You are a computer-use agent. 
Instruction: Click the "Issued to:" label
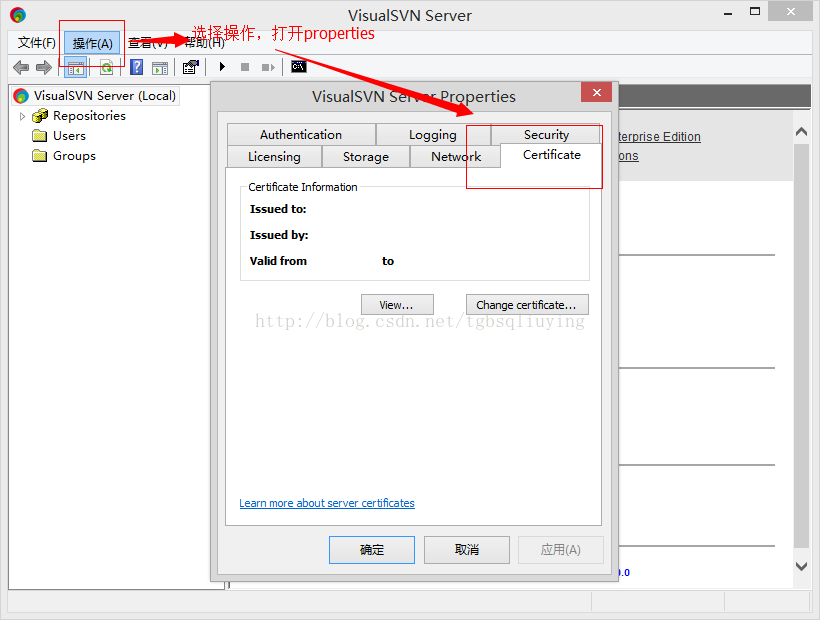click(x=278, y=209)
